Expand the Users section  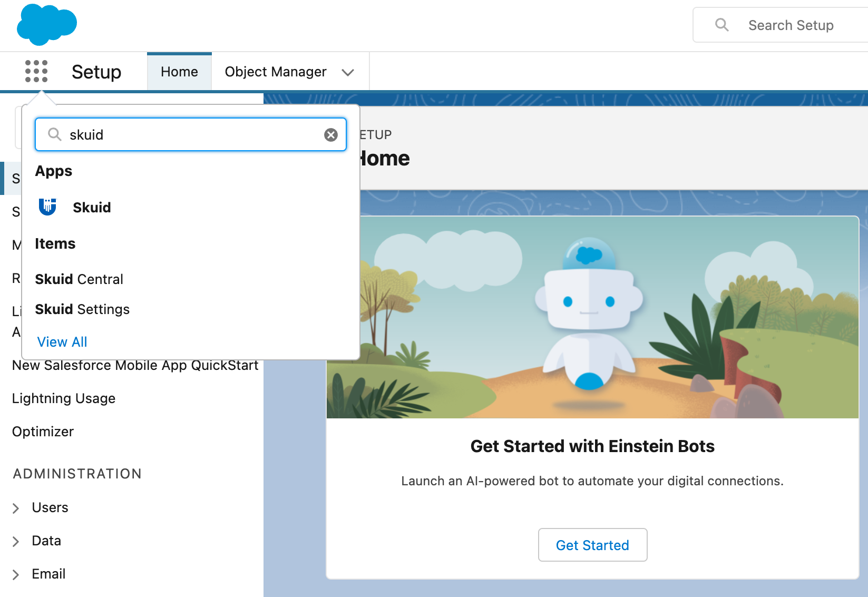[x=16, y=508]
